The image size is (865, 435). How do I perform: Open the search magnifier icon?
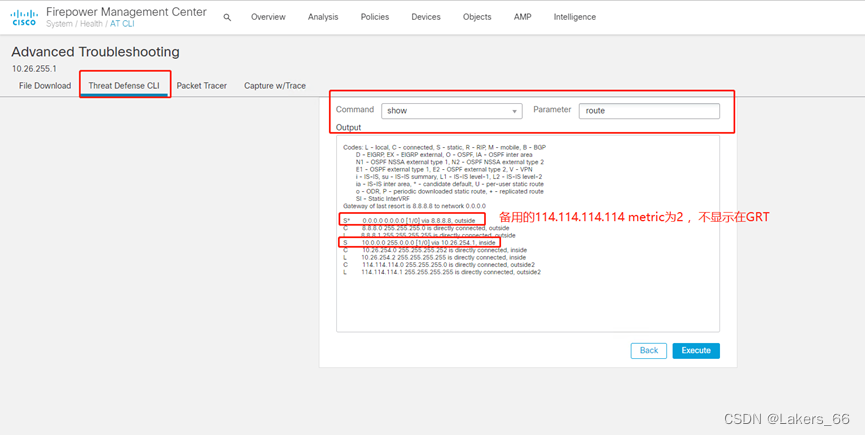(227, 17)
